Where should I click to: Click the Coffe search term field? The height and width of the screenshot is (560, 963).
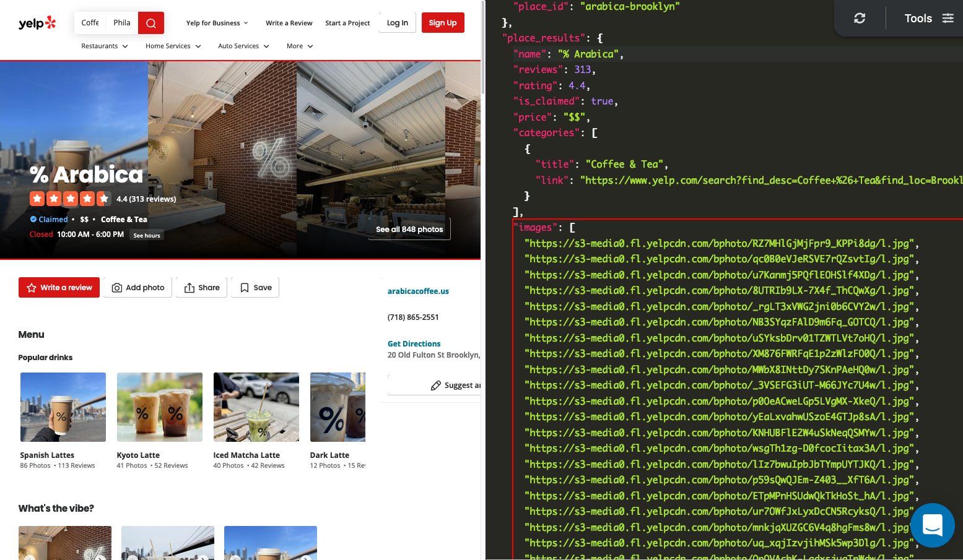[90, 23]
